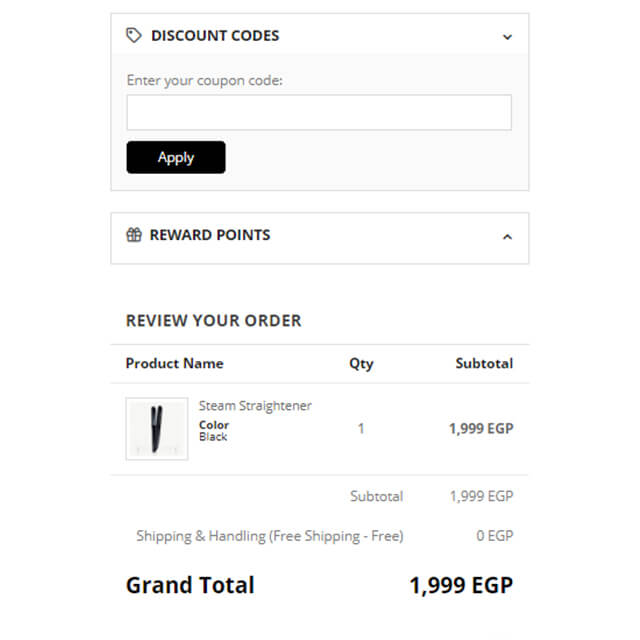Click the 0 EGP shipping amount
The image size is (640, 640).
[495, 536]
